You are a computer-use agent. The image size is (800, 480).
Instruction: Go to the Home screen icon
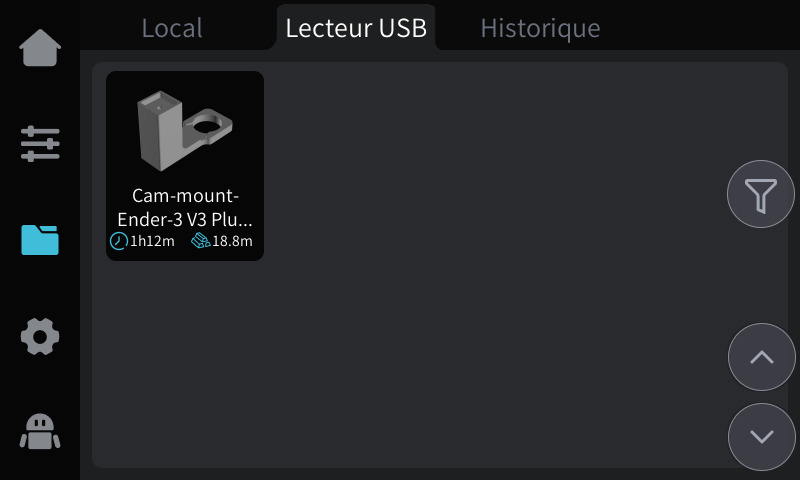point(40,47)
